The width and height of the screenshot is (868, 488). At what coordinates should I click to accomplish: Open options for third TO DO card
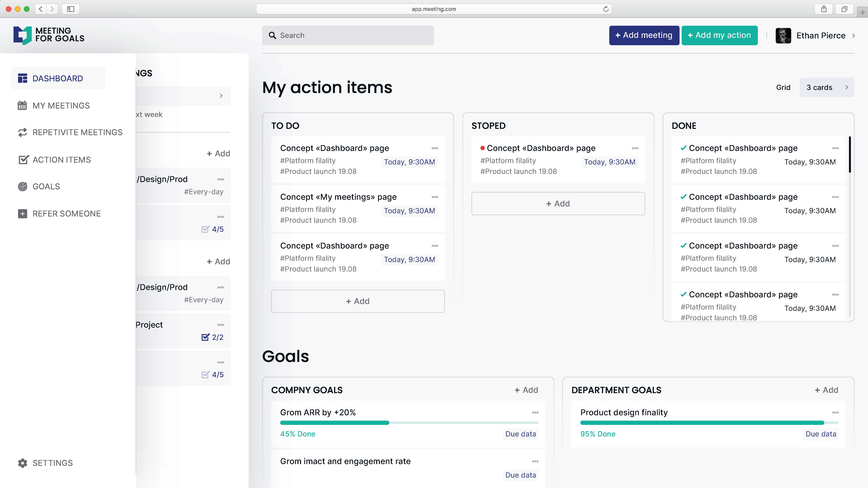(435, 246)
